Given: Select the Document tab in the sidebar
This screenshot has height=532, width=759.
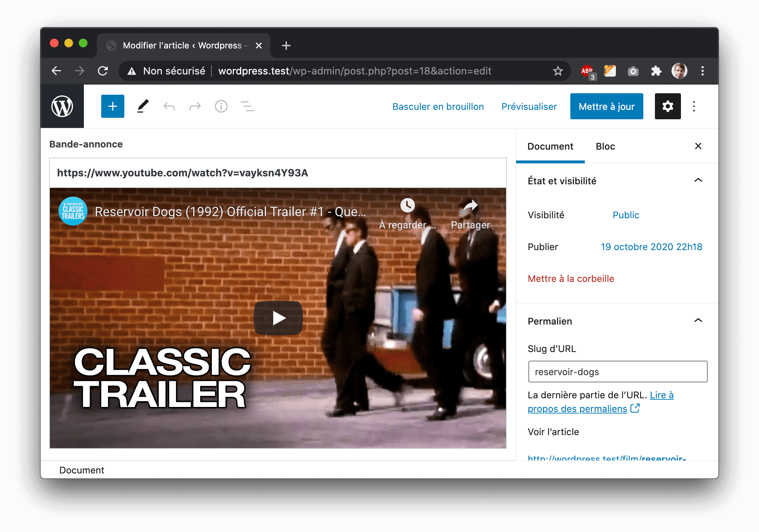Looking at the screenshot, I should point(550,146).
